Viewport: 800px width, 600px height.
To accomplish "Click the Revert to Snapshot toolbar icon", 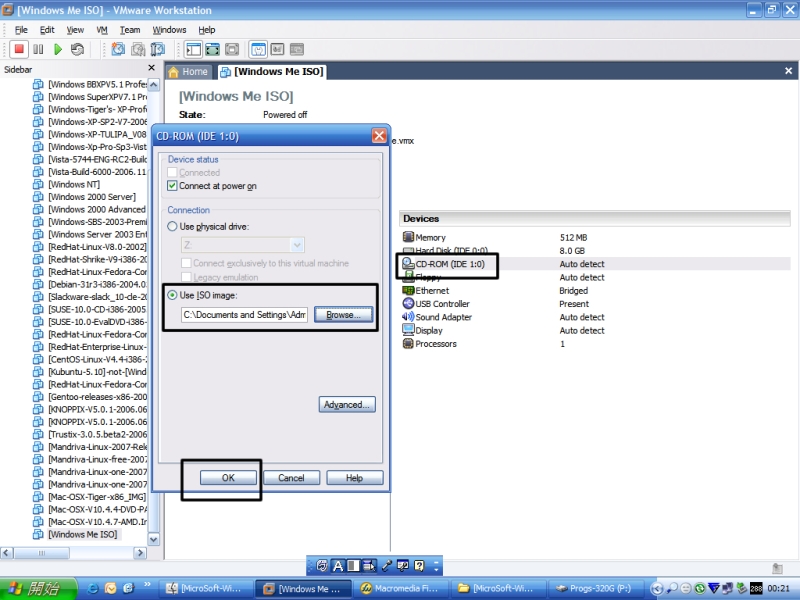I will [138, 49].
